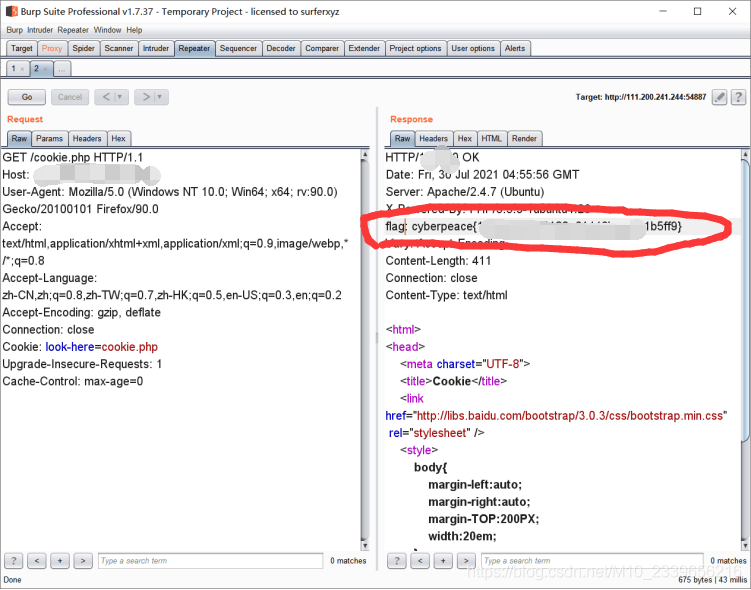Click the 'GET /cookie.php HTTP/1.1' request line
Viewport: 751px width, 590px height.
click(73, 158)
